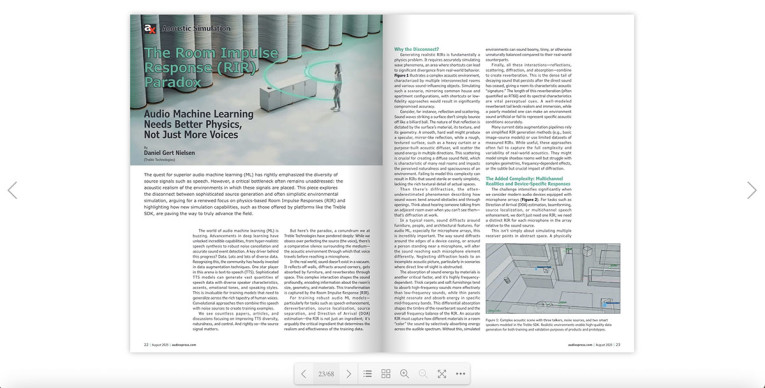
Task: Click the 'Why the Disconnect?' heading
Action: coord(416,49)
